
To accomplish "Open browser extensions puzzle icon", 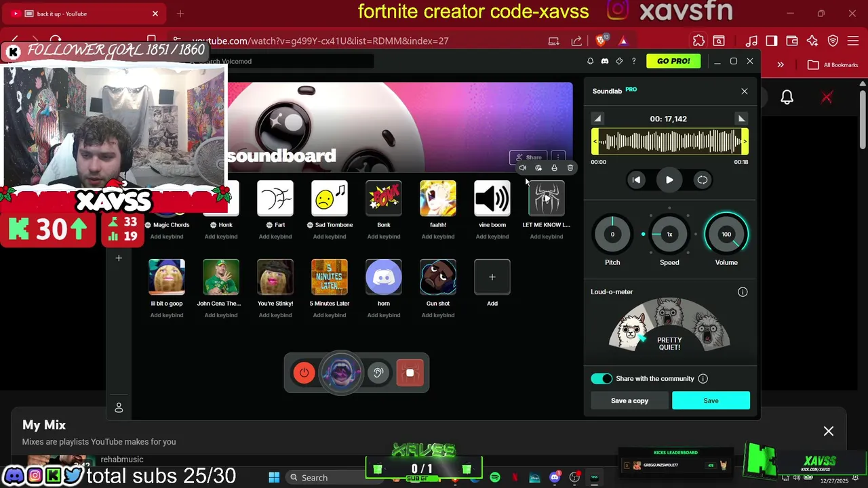I will point(698,41).
